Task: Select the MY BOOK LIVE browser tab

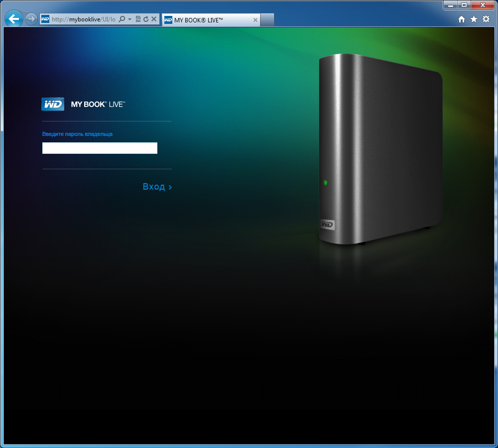Action: [211, 20]
